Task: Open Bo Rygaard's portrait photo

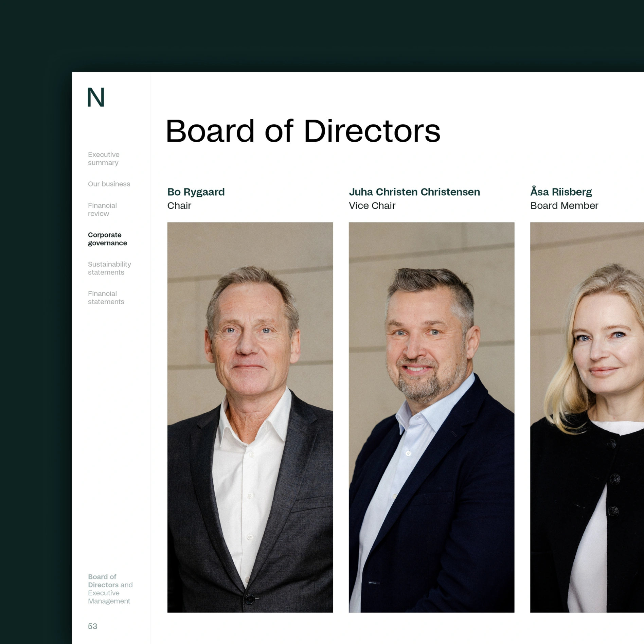Action: point(250,417)
